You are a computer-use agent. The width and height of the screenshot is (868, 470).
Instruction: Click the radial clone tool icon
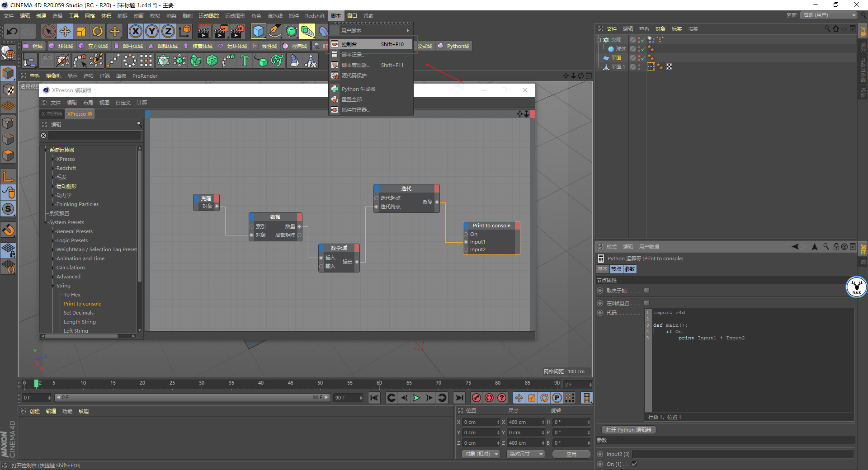tap(130, 61)
